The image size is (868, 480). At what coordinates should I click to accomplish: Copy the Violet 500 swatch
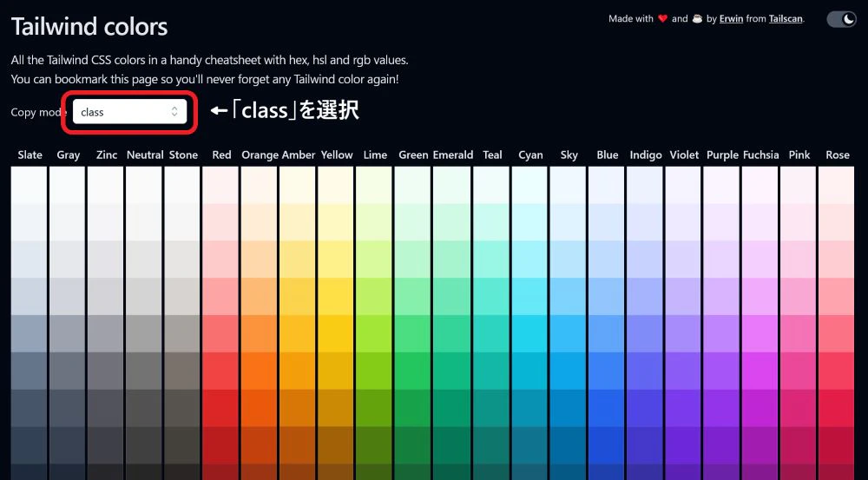pyautogui.click(x=684, y=371)
